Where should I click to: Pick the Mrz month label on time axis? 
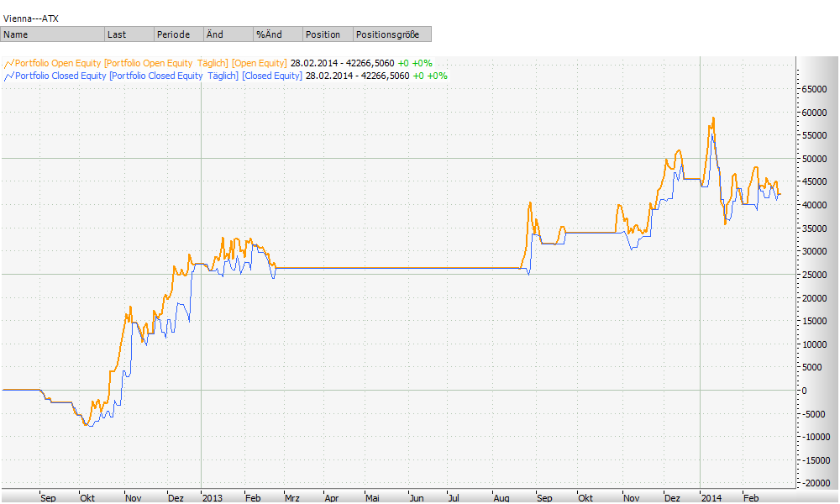click(x=293, y=497)
